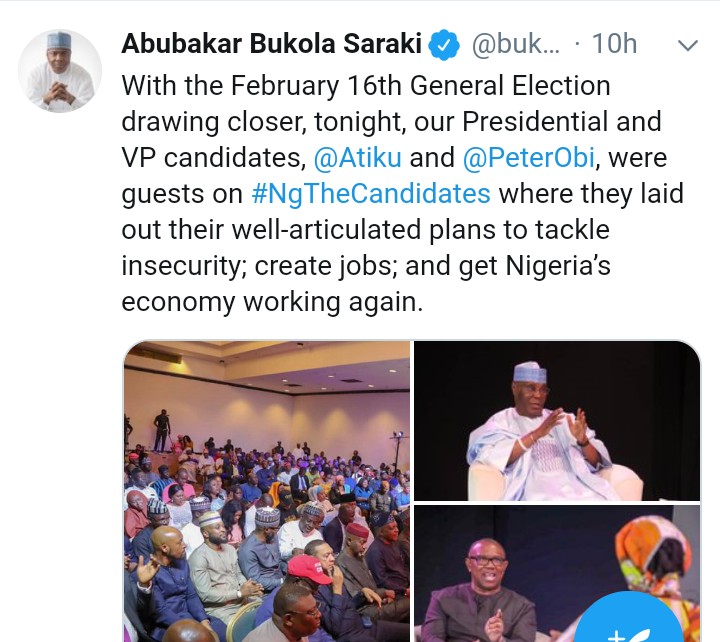Screen dimensions: 720x642
Task: Open the tweet options chevron menu
Action: point(688,45)
